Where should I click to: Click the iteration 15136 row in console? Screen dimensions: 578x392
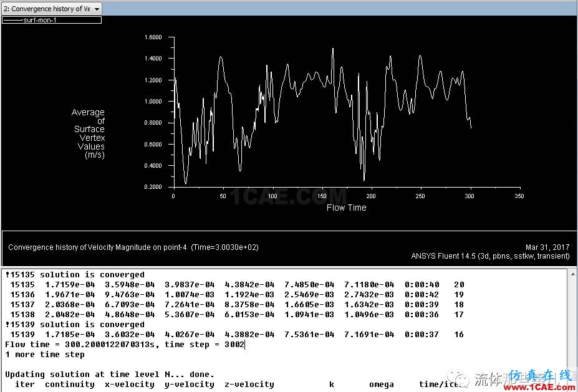pos(237,295)
